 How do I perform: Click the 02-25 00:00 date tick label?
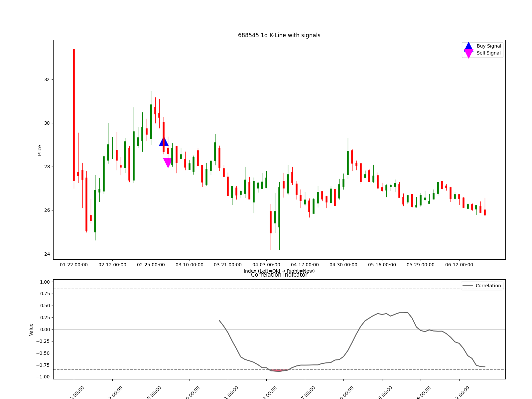click(x=151, y=265)
